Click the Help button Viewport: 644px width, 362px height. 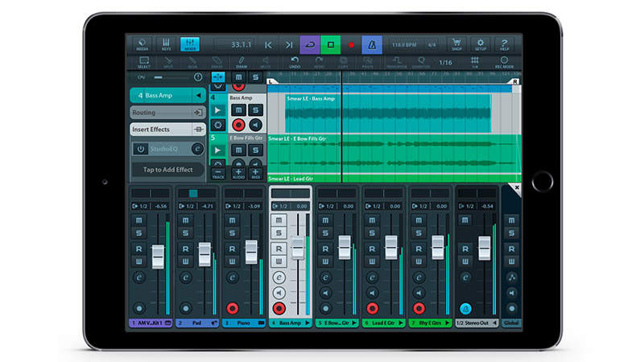[505, 44]
